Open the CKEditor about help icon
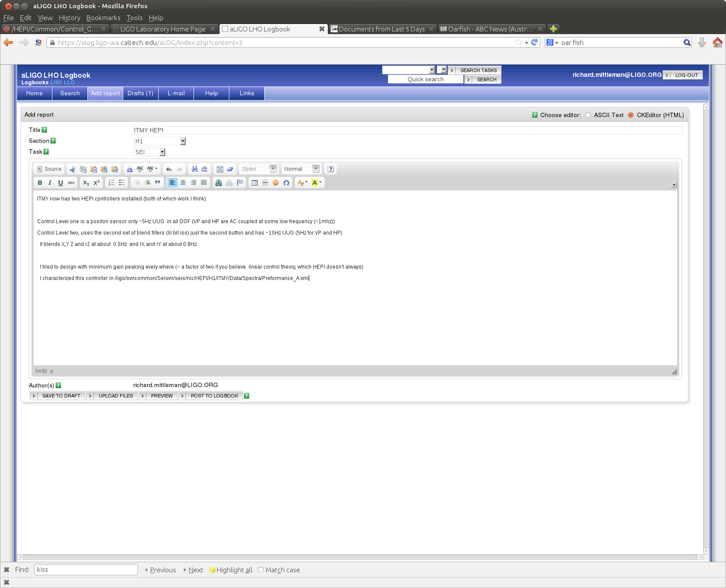 coord(331,169)
